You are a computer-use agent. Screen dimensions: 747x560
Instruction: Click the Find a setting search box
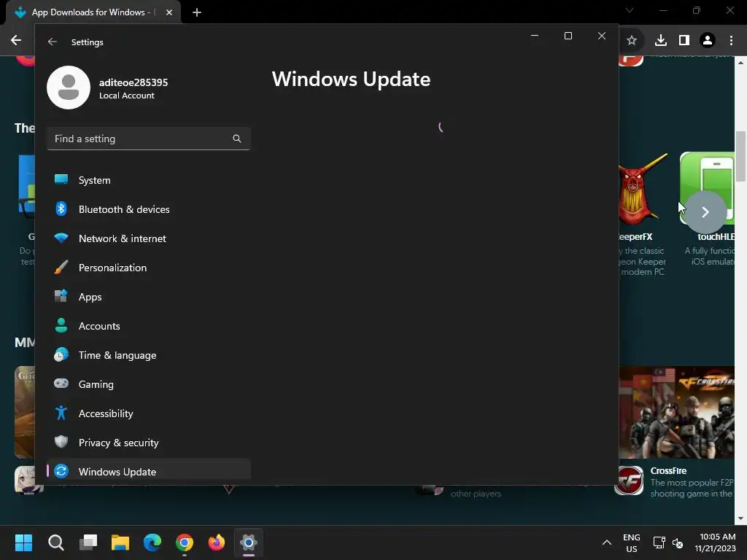[149, 139]
